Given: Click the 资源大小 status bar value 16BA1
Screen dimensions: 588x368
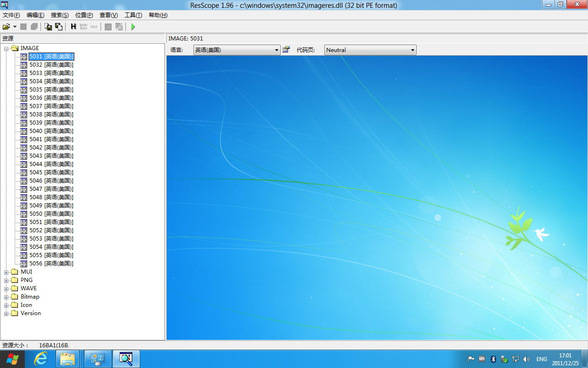Looking at the screenshot, I should [54, 345].
